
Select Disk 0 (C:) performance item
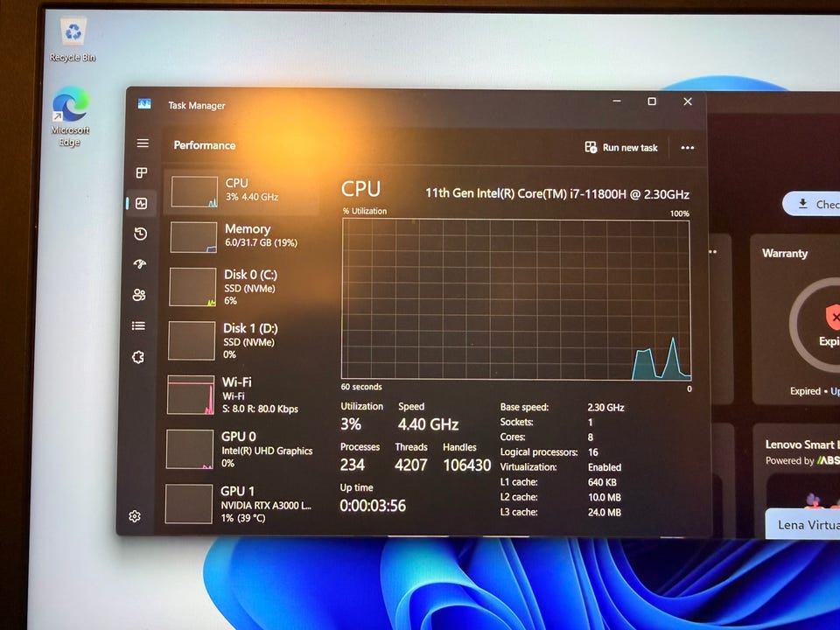pyautogui.click(x=241, y=287)
